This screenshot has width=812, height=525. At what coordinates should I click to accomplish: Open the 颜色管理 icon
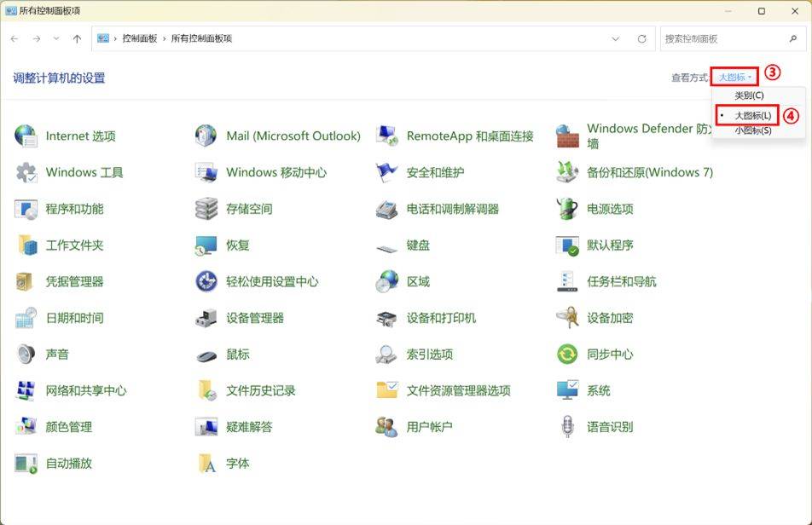(x=26, y=427)
